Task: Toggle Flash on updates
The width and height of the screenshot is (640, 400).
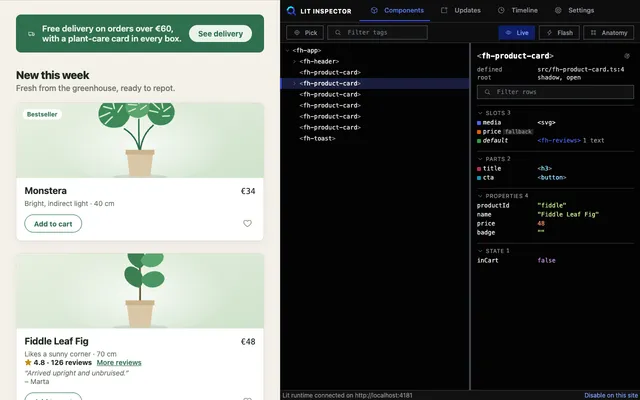Action: coord(559,33)
